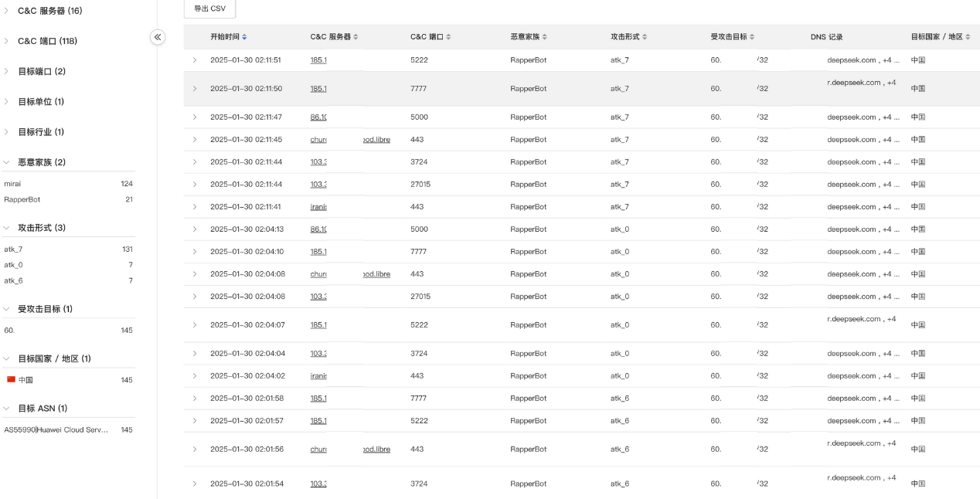
Task: Sort by 目标国家 / 地区 column sort icon
Action: (x=968, y=37)
